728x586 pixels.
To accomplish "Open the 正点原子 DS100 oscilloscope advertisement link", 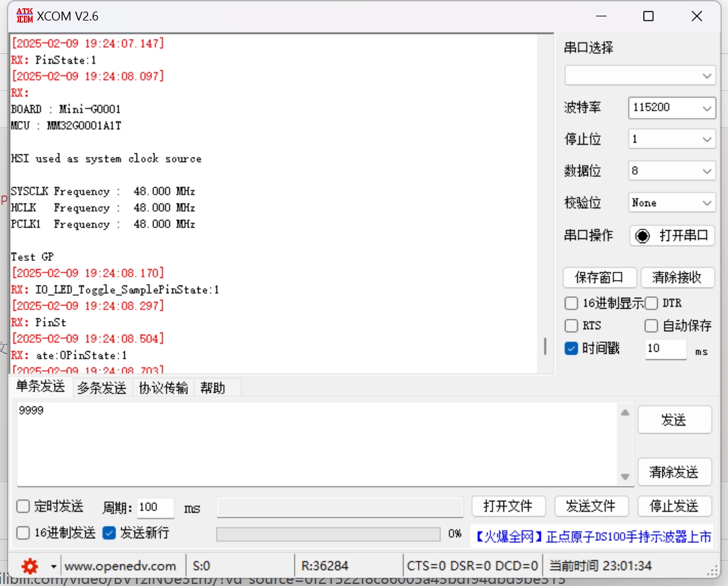I will (592, 537).
